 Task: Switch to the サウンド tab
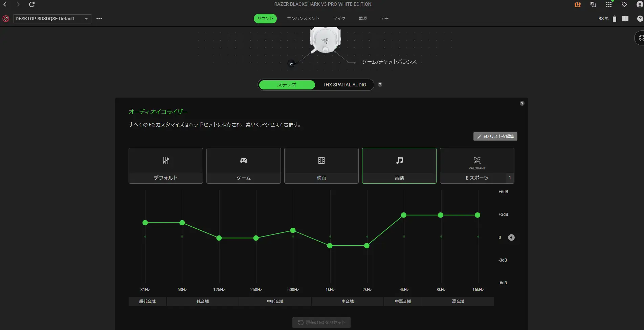265,19
